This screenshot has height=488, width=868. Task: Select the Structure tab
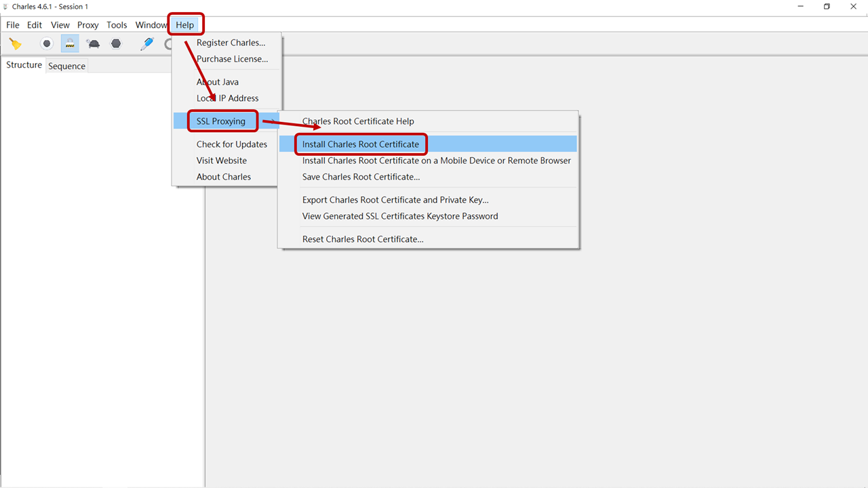24,65
